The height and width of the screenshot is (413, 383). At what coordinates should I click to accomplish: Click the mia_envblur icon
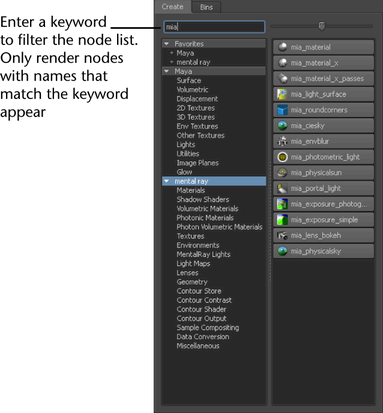[282, 141]
